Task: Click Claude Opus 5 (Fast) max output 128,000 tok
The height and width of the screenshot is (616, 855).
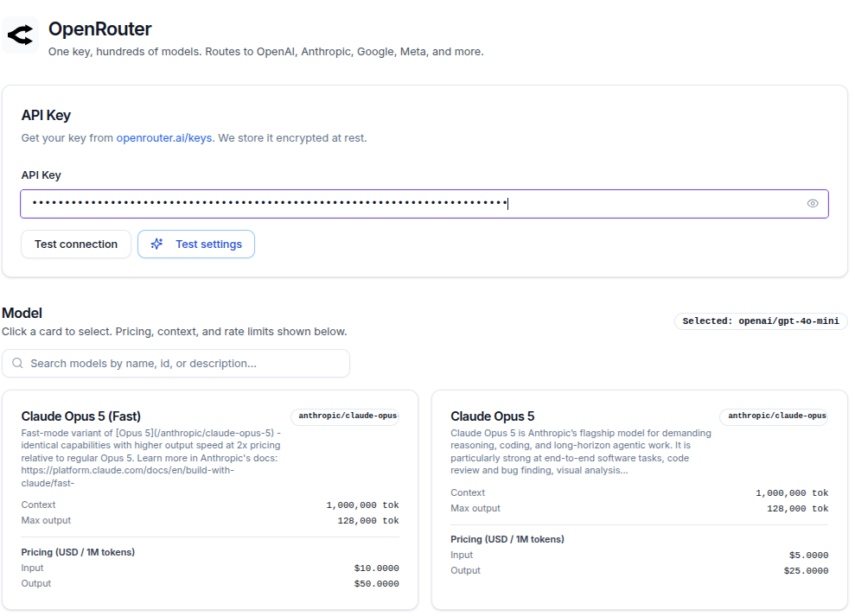Action: [x=368, y=521]
